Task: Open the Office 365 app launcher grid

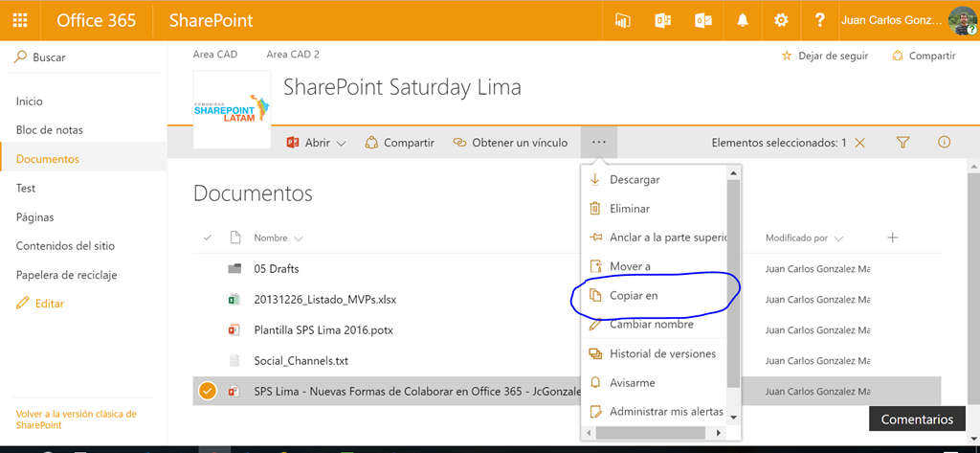Action: pos(20,20)
